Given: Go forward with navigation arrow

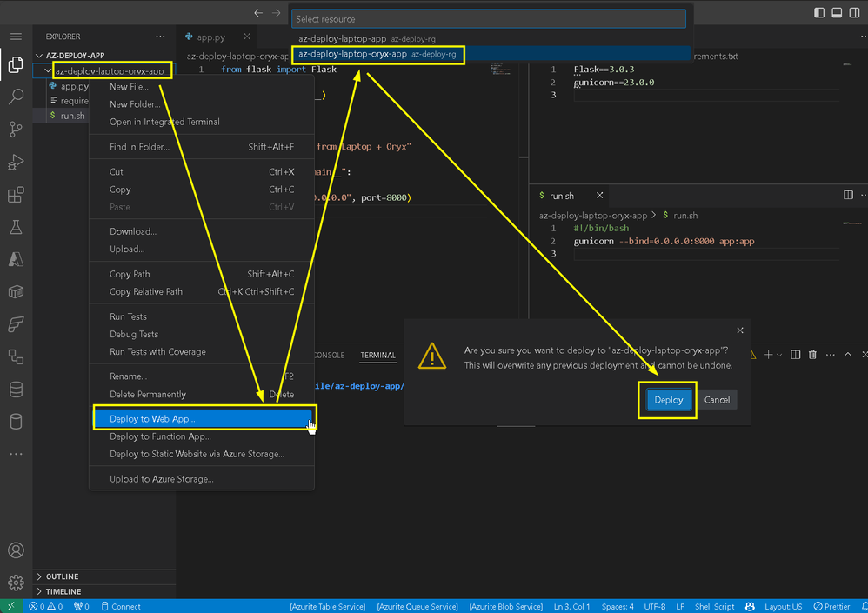Looking at the screenshot, I should tap(277, 13).
